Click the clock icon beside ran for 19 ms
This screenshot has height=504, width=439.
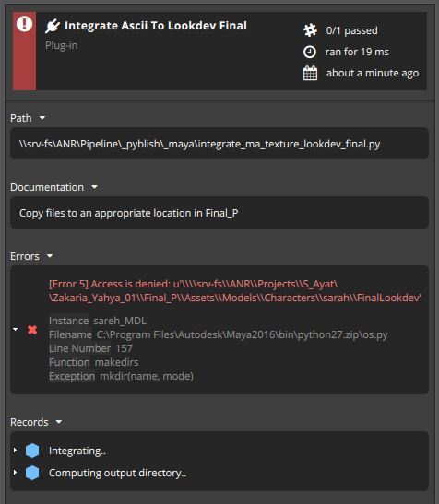(x=310, y=52)
